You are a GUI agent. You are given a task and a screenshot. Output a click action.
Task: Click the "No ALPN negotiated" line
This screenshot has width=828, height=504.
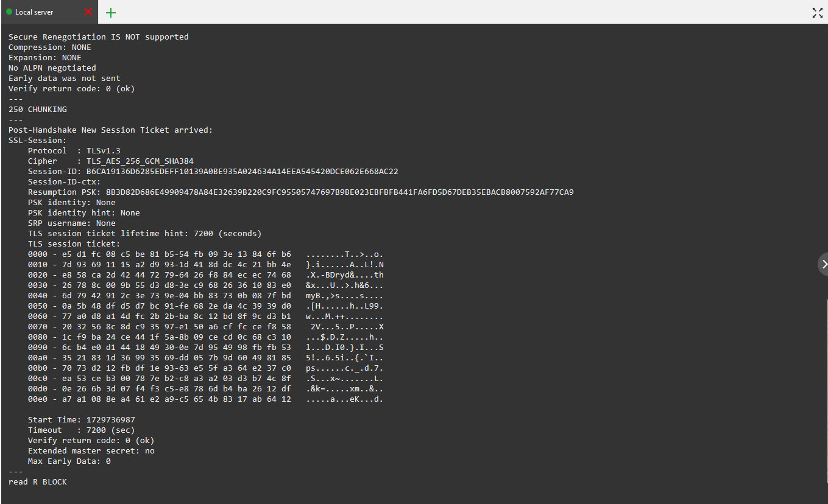[x=52, y=68]
